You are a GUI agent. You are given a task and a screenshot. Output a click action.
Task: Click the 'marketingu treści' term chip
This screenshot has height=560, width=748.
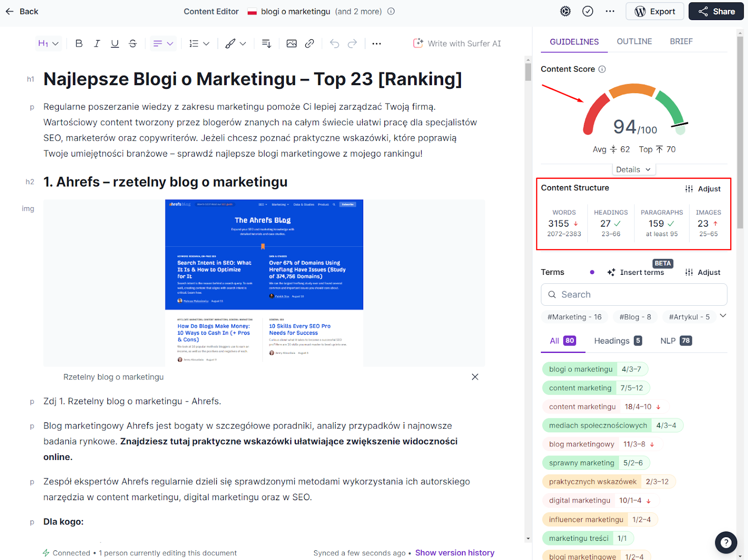[x=588, y=538]
